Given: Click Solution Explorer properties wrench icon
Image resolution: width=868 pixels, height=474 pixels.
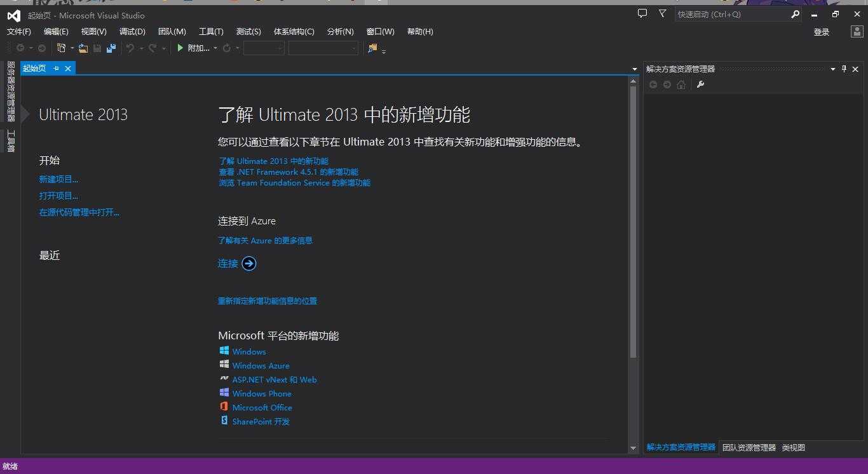Looking at the screenshot, I should (x=700, y=85).
